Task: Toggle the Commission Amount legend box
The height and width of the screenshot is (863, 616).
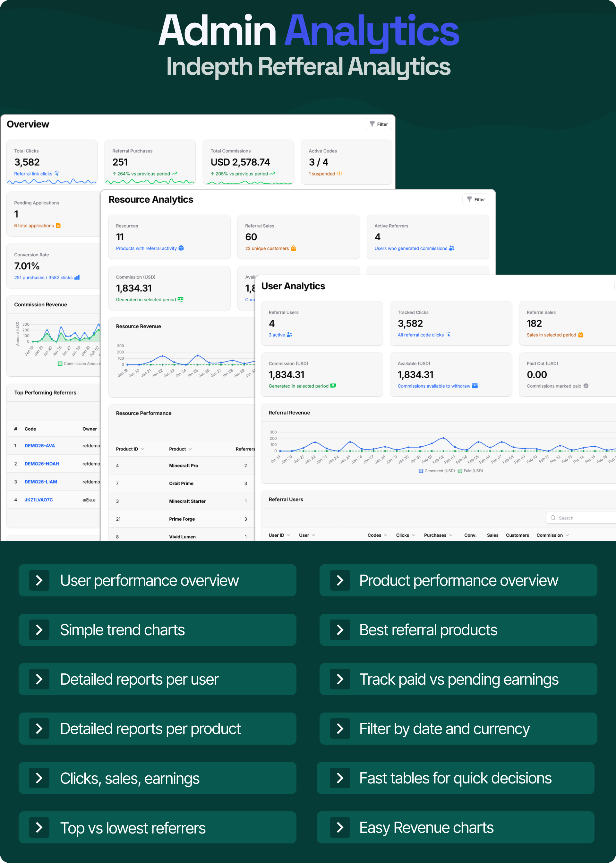Action: (x=60, y=364)
